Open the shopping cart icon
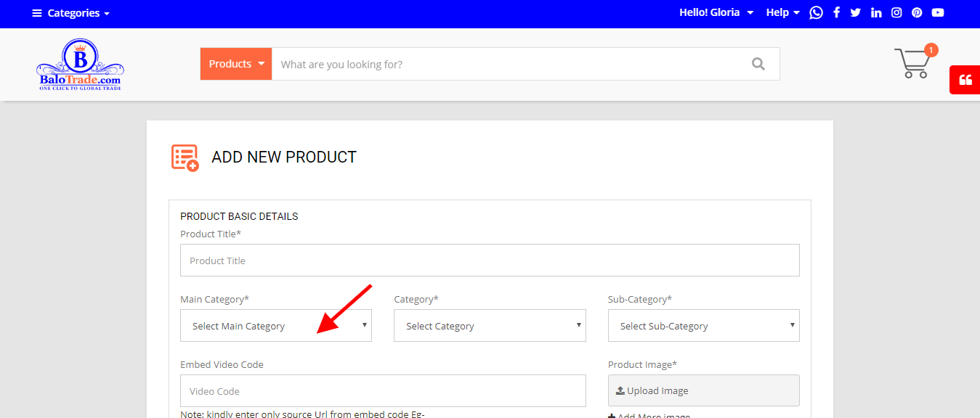The image size is (980, 418). [912, 64]
